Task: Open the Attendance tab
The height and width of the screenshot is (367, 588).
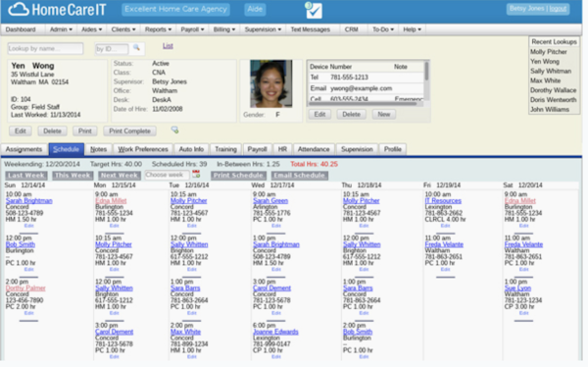Action: [x=314, y=149]
